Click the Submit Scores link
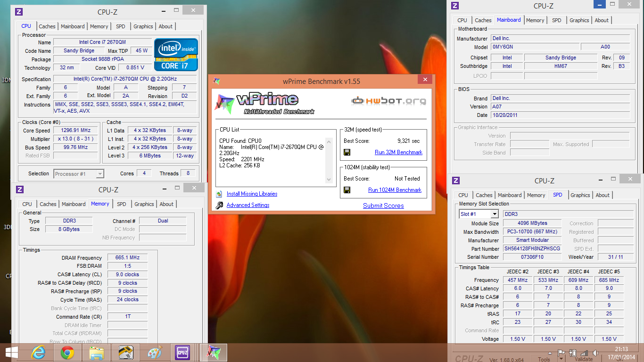This screenshot has height=362, width=644. click(x=383, y=206)
